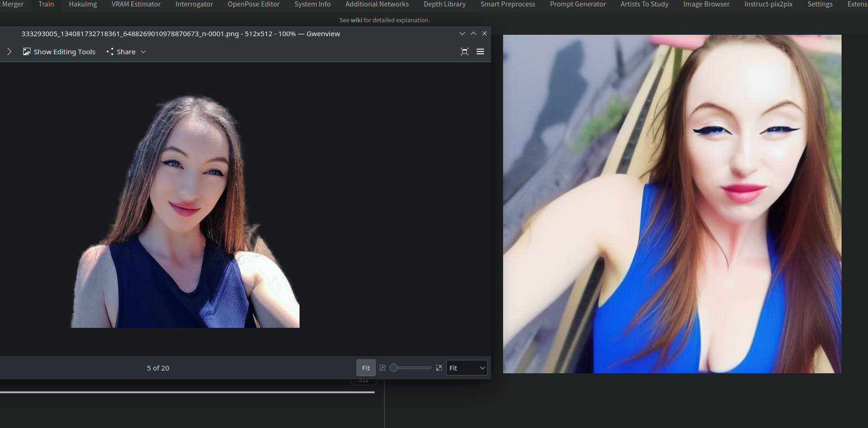Open the Settings tab
The width and height of the screenshot is (868, 428).
820,4
